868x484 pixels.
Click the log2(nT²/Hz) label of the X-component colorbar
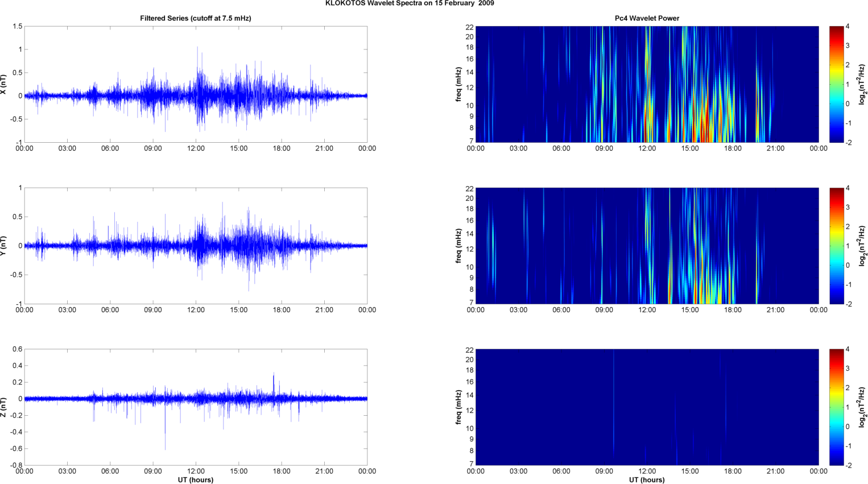pyautogui.click(x=863, y=84)
